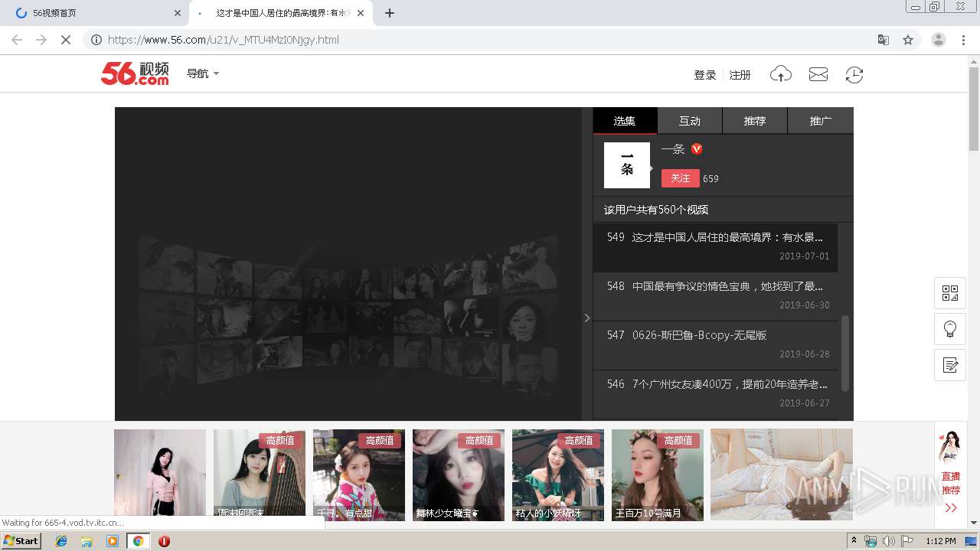Image resolution: width=980 pixels, height=551 pixels.
Task: Bookmark this page with star
Action: (908, 40)
